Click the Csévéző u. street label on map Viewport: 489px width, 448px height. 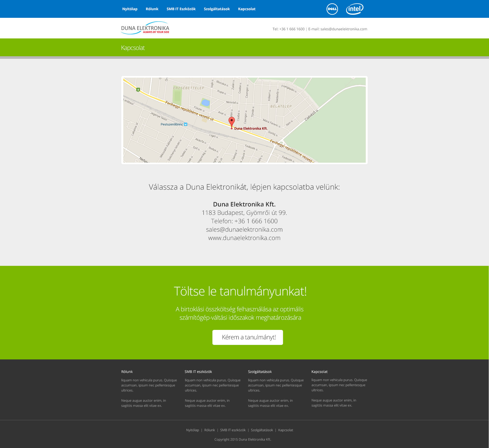(x=311, y=115)
